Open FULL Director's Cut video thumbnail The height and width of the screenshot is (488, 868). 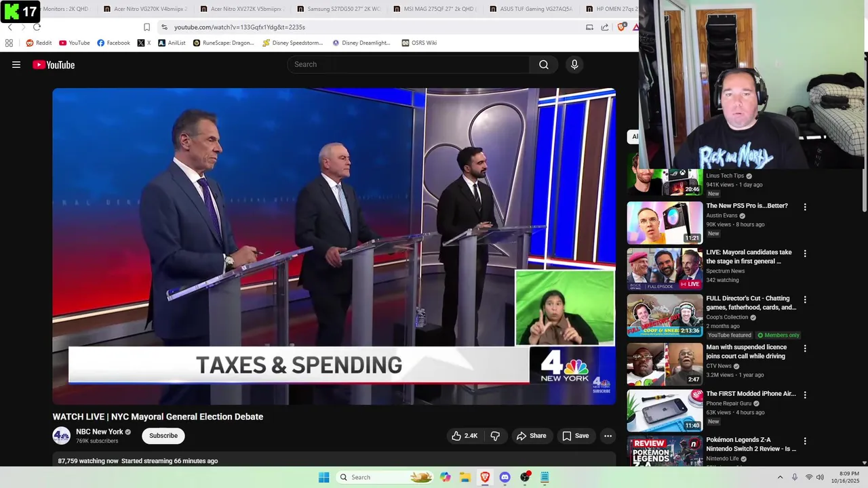tap(665, 315)
